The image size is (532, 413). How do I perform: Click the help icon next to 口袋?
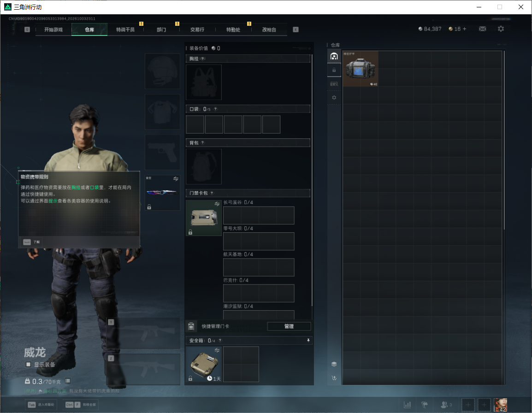coord(215,109)
